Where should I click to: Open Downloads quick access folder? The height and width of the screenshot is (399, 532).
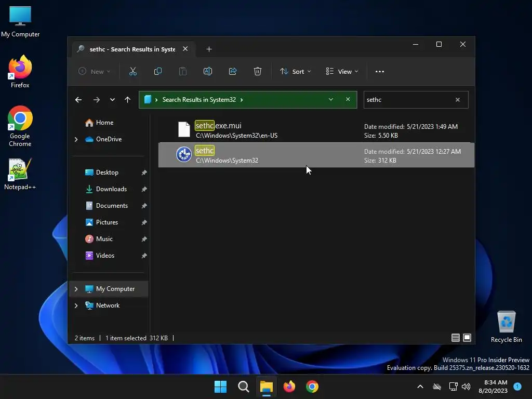[111, 189]
